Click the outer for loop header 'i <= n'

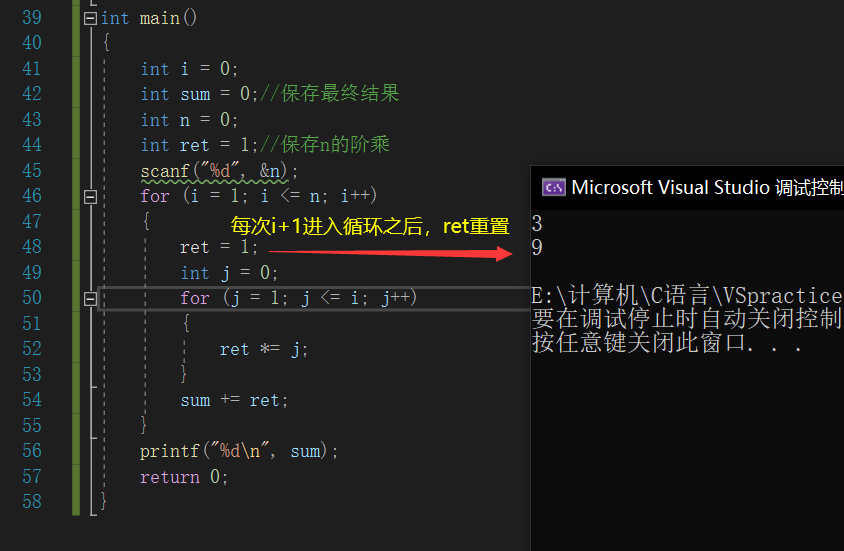pos(293,196)
